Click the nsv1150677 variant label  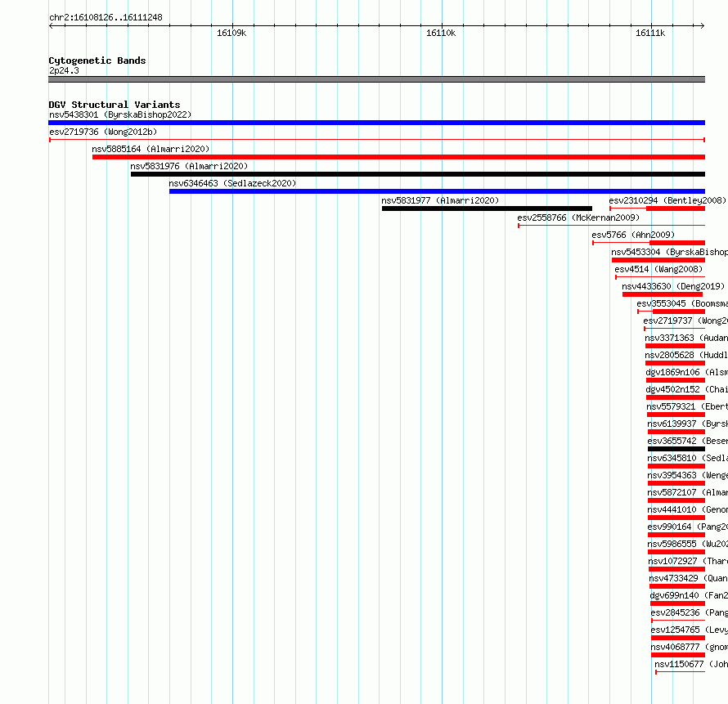(x=691, y=664)
